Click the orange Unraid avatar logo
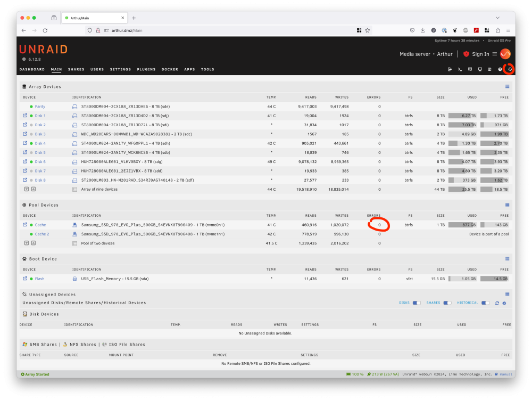 [505, 54]
